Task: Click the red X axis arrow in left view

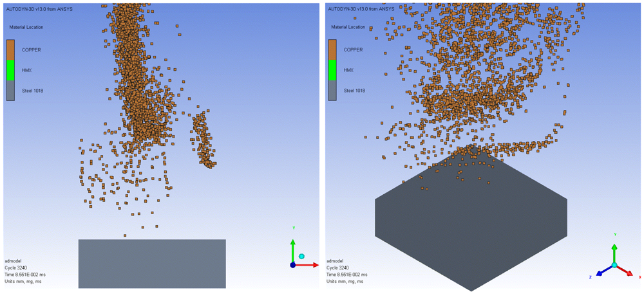Action: point(307,265)
